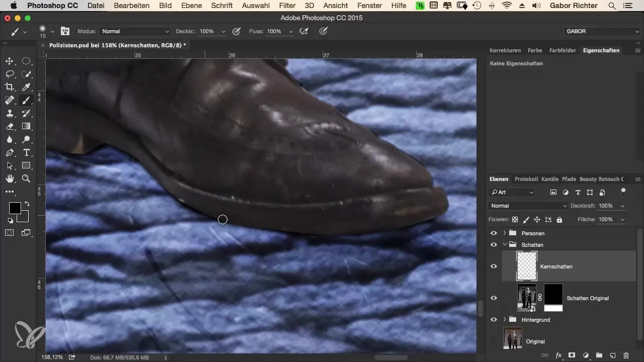Hide the Schatten Original layer
Viewport: 644px width, 362px height.
tap(494, 298)
